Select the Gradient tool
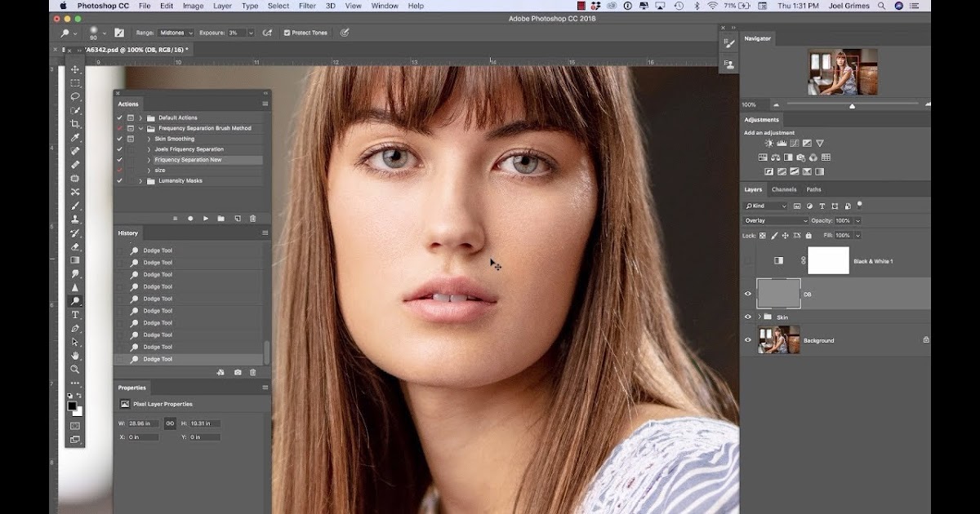The width and height of the screenshot is (980, 514). click(x=75, y=260)
